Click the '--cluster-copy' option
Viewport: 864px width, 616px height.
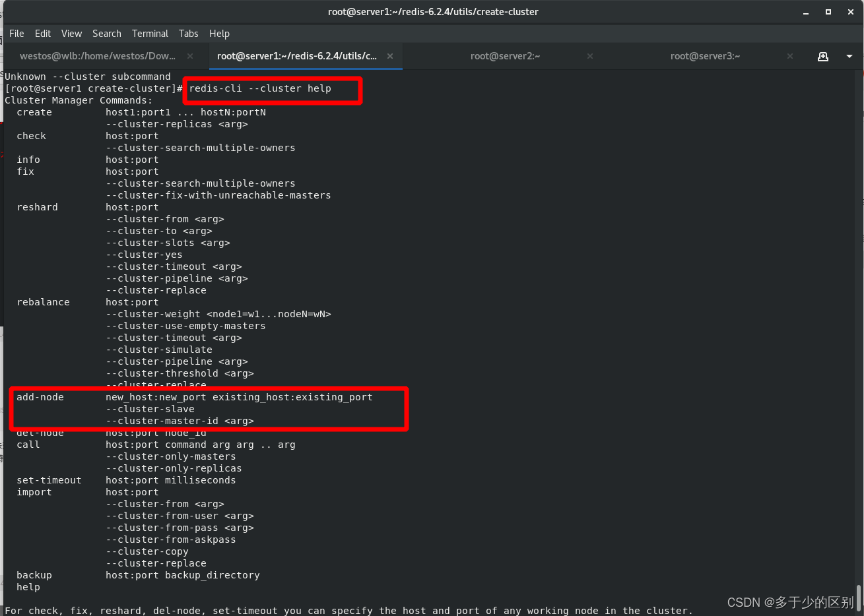[x=147, y=551]
